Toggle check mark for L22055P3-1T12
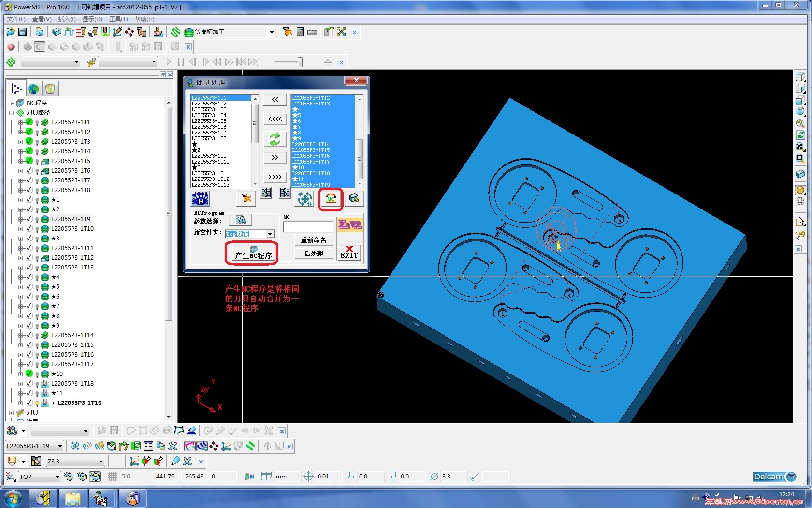The height and width of the screenshot is (508, 812). (x=29, y=257)
